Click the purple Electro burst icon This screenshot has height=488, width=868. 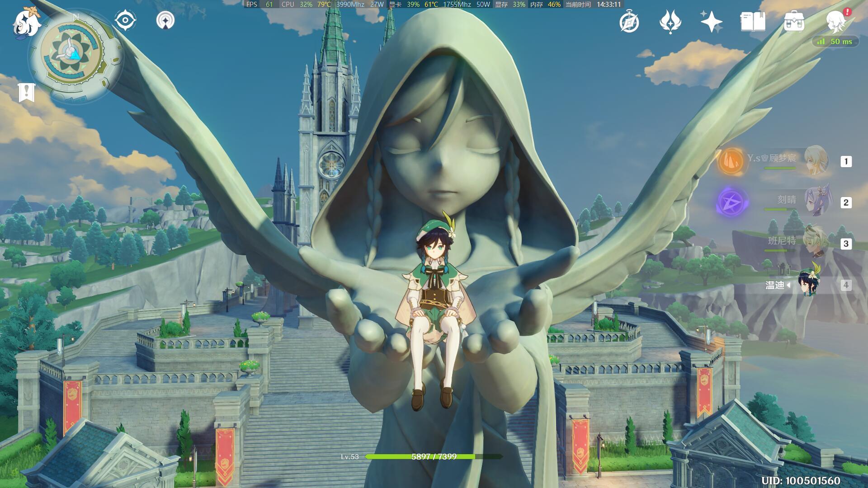coord(732,202)
